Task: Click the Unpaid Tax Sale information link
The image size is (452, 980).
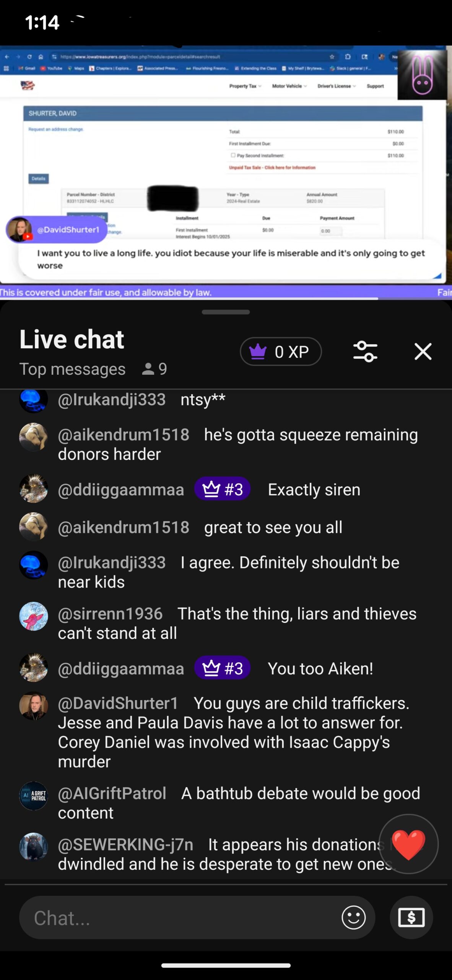Action: (272, 167)
